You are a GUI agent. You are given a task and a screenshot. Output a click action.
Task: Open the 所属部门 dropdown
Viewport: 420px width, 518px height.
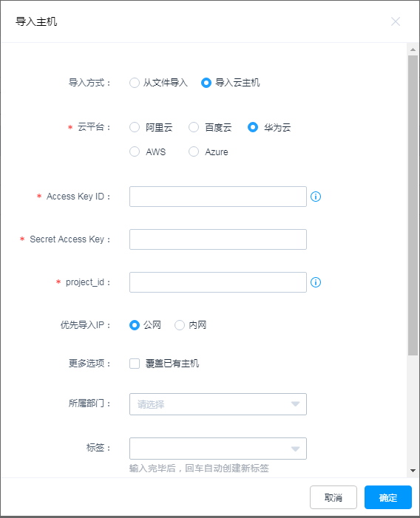click(218, 404)
